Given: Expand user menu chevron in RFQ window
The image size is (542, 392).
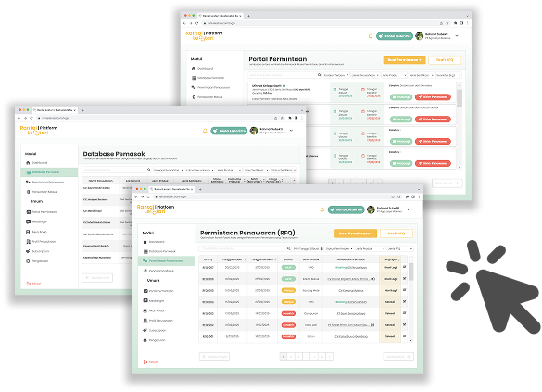Looking at the screenshot, I should point(409,209).
